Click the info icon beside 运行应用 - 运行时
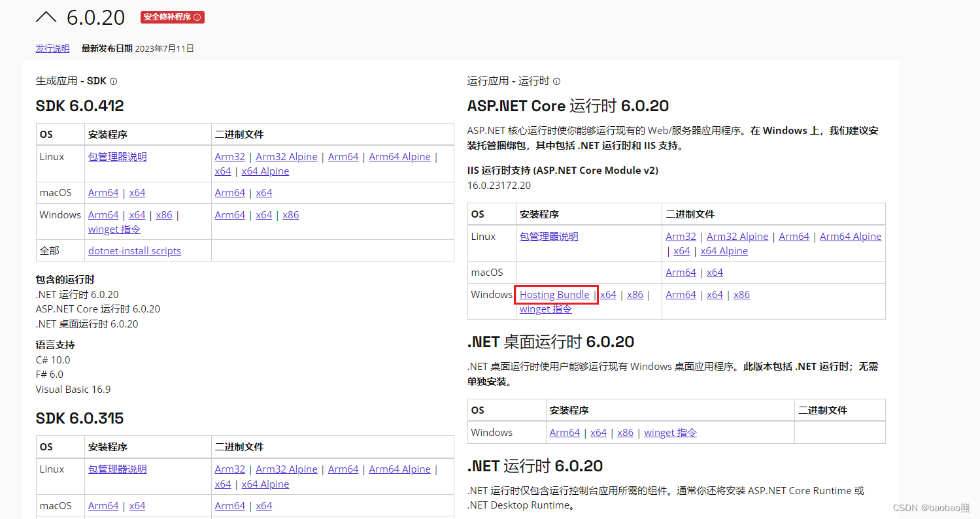980x519 pixels. (557, 82)
